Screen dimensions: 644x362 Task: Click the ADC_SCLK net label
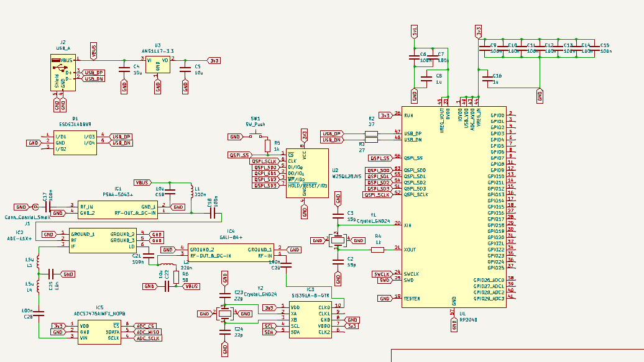148,338
